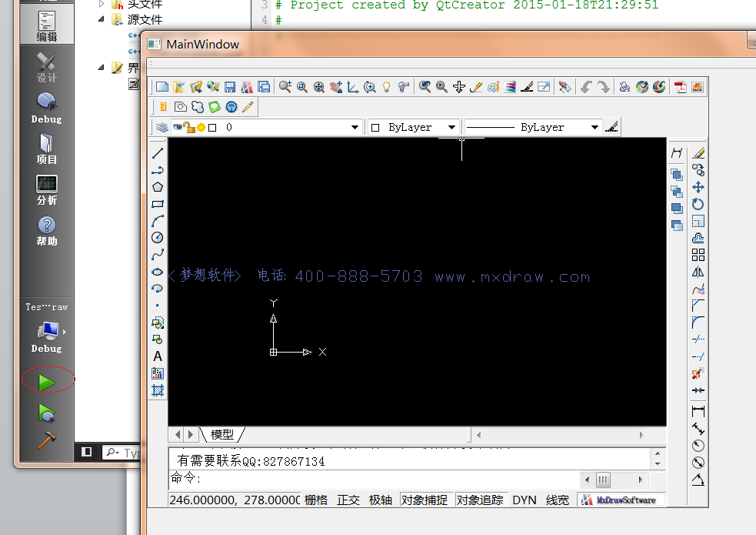Screen dimensions: 756x535
Task: Collapse the 源文件 tree node in Qt Creator
Action: point(102,19)
